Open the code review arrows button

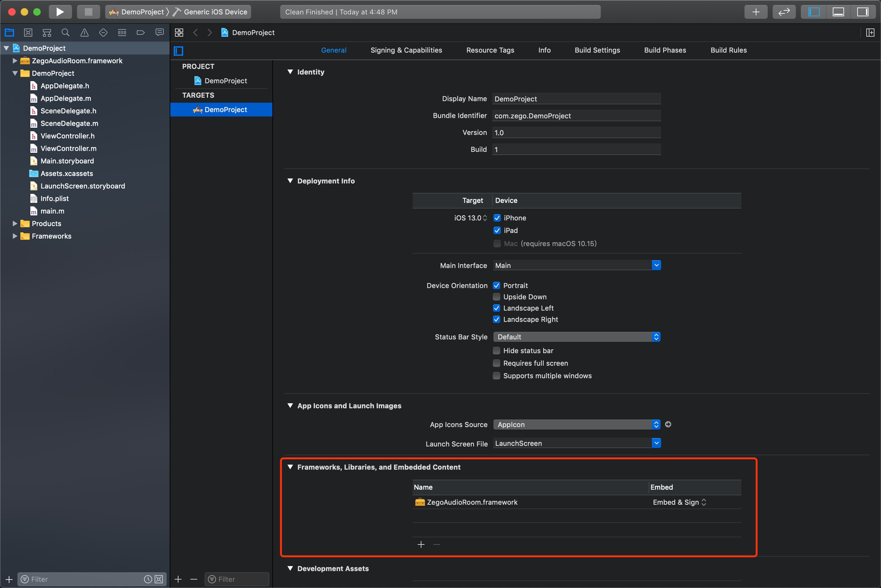(x=784, y=12)
